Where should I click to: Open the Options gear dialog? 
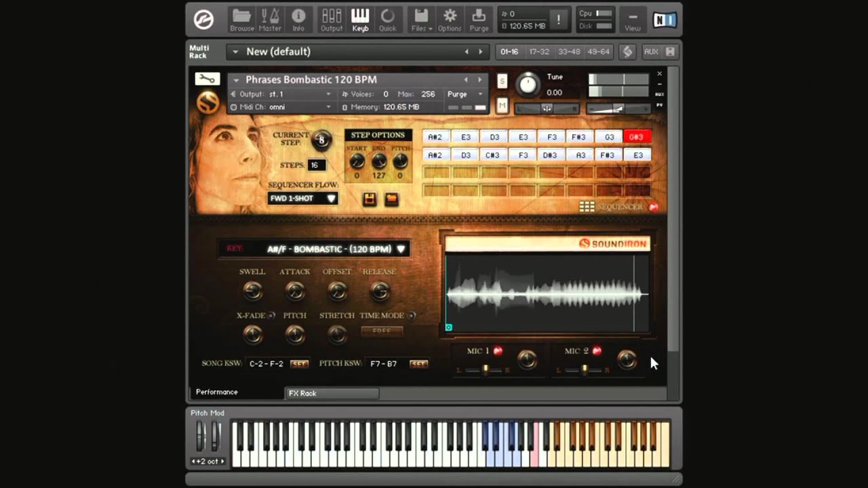click(x=450, y=20)
